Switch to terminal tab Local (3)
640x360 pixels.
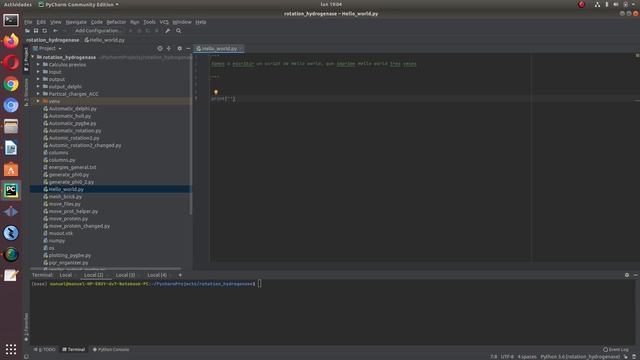pyautogui.click(x=125, y=275)
